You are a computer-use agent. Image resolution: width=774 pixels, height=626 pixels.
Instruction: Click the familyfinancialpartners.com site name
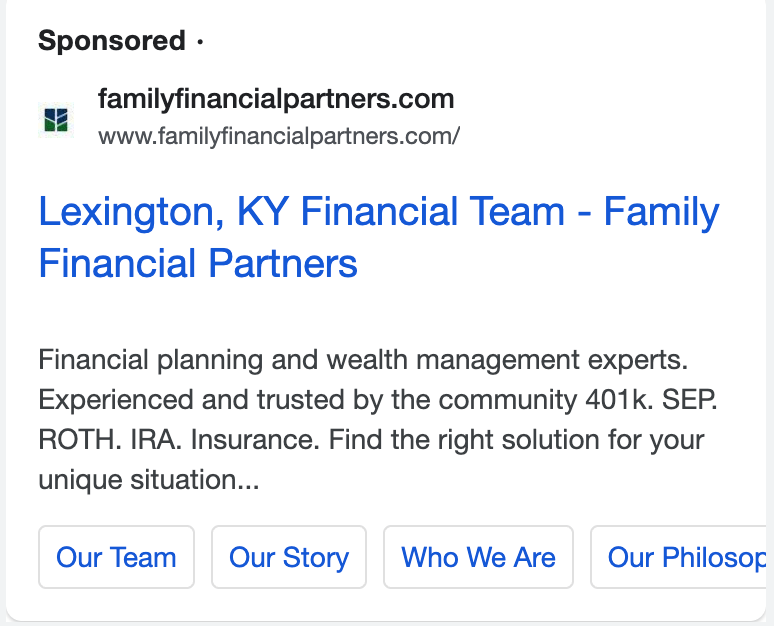click(x=276, y=99)
